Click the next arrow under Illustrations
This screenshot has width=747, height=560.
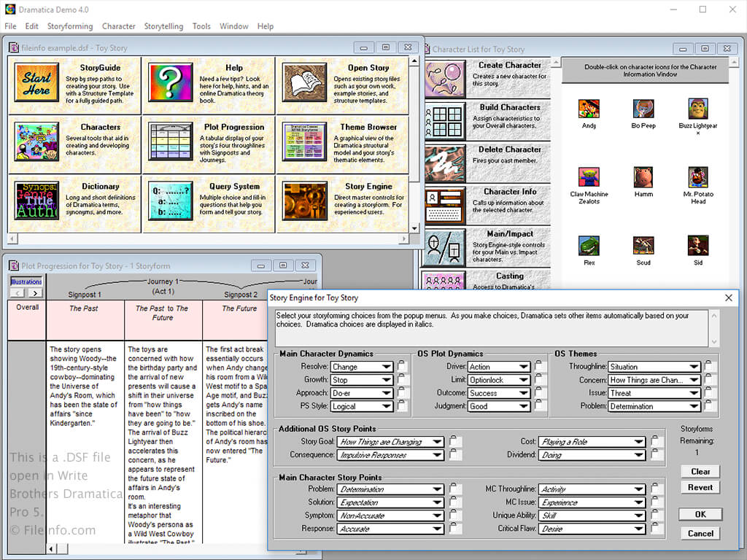[35, 293]
